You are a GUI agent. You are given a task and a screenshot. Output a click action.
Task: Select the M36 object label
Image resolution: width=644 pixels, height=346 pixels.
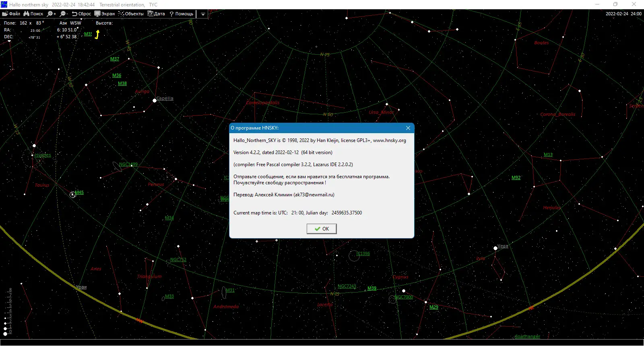(117, 75)
